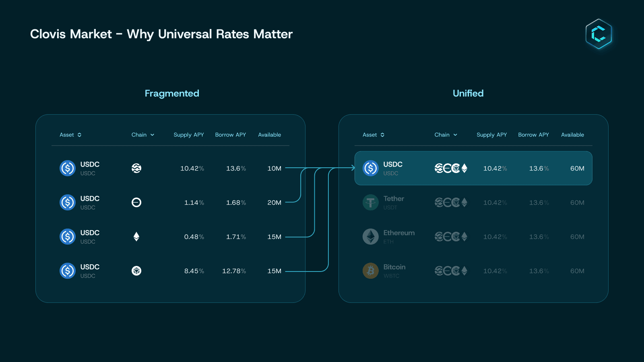Screen dimensions: 644x362
Task: Select the Unified section heading
Action: coord(468,93)
